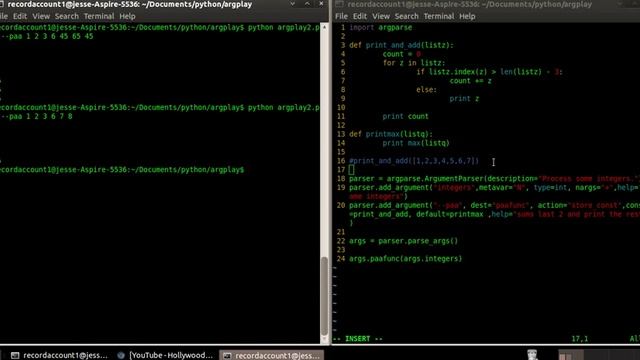Click 'else:' on line 8
640x360 pixels.
click(x=426, y=90)
